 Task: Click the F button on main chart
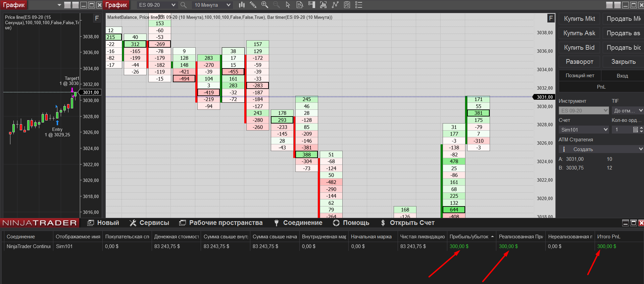coord(551,18)
